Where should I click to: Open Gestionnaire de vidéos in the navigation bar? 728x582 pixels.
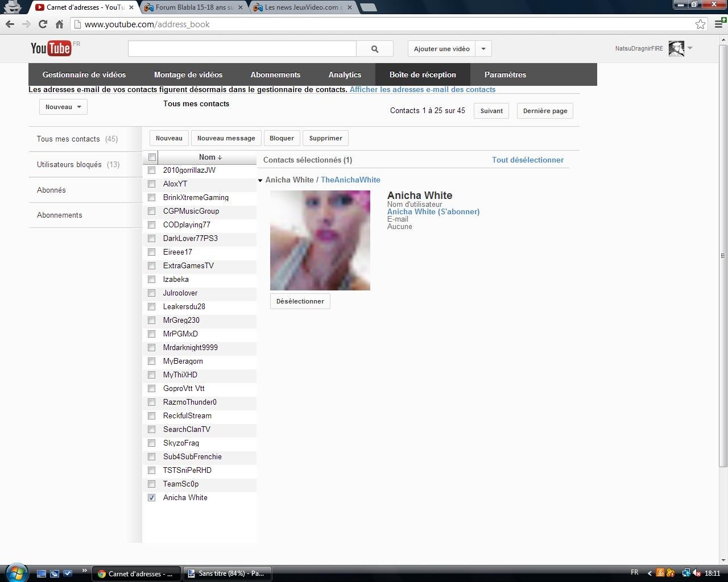pos(84,74)
